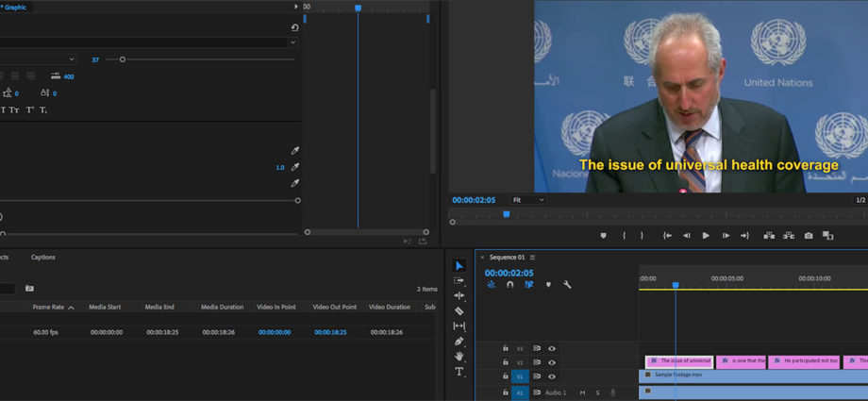The height and width of the screenshot is (401, 868).
Task: Open Comparison View in Program Monitor
Action: (828, 235)
